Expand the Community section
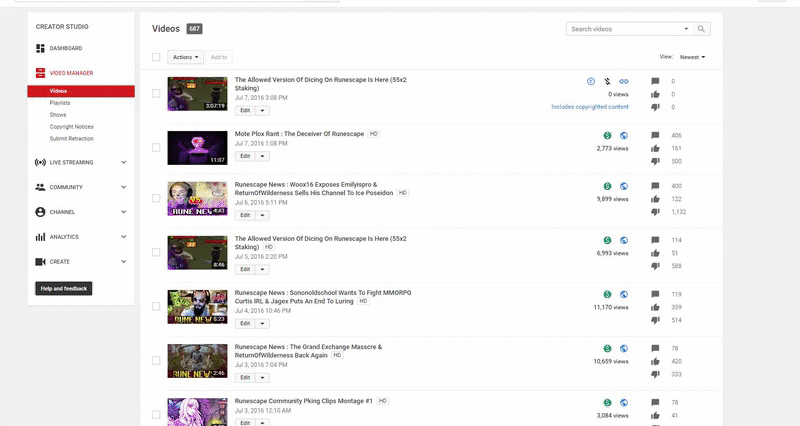Screen dimensions: 800x426 click(x=123, y=187)
